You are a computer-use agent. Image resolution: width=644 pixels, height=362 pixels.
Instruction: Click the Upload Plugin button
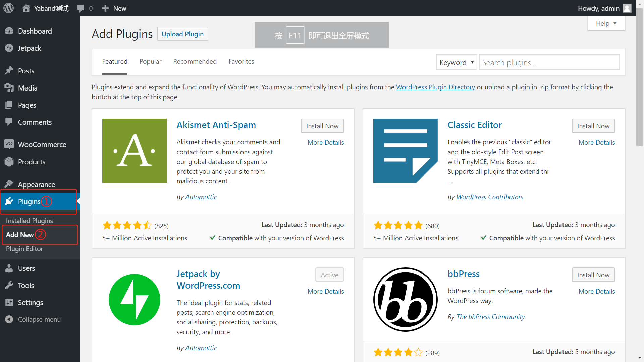pos(182,34)
